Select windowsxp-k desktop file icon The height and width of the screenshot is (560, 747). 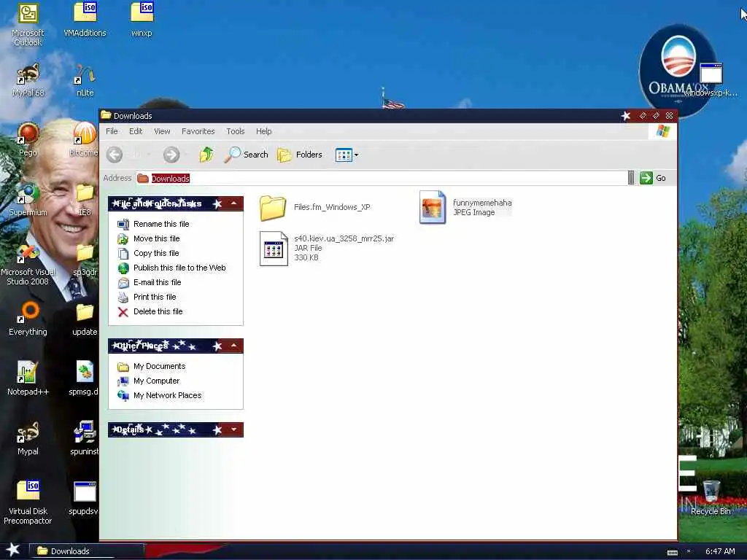pos(711,80)
